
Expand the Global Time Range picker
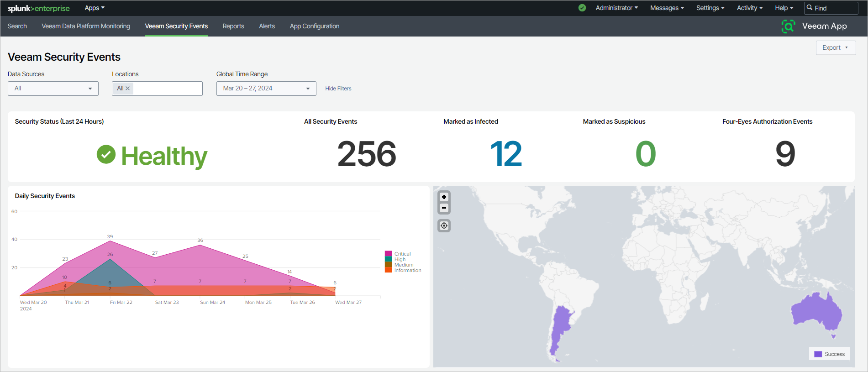pyautogui.click(x=266, y=89)
